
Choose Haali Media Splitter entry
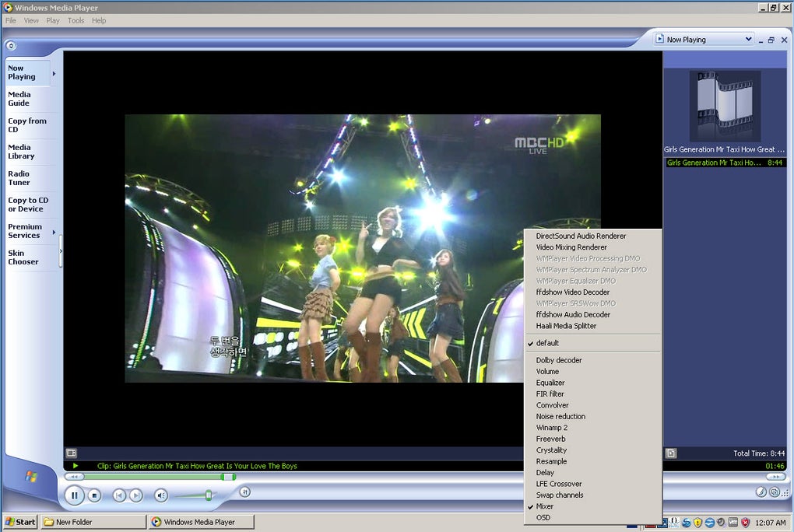pyautogui.click(x=593, y=326)
